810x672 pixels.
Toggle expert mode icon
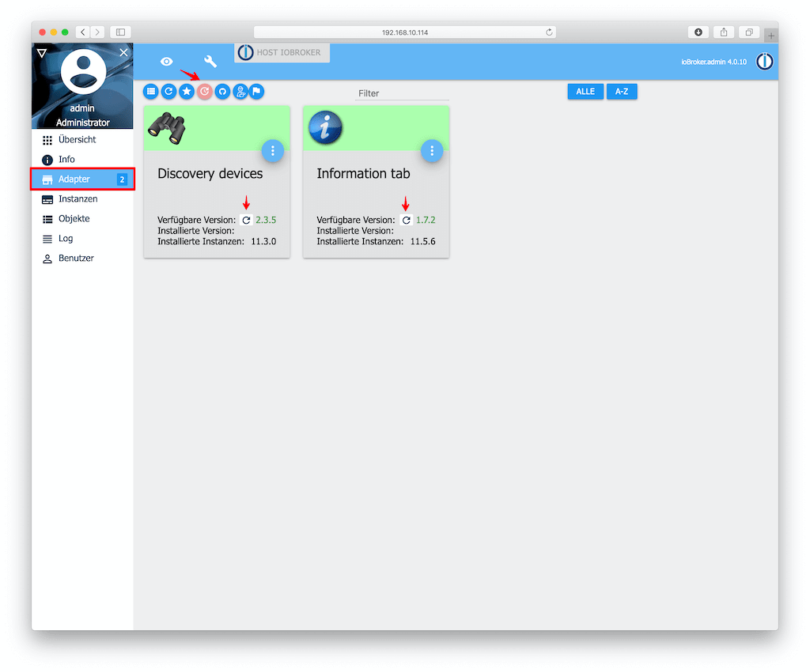pos(240,92)
